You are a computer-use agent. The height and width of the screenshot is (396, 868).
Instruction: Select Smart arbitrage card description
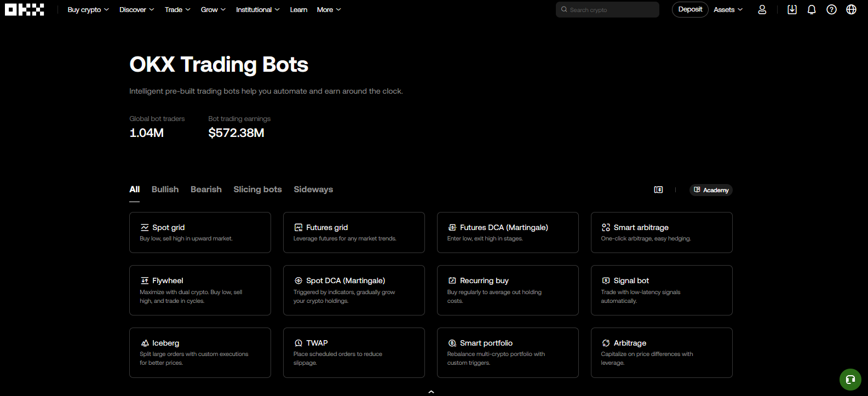646,239
